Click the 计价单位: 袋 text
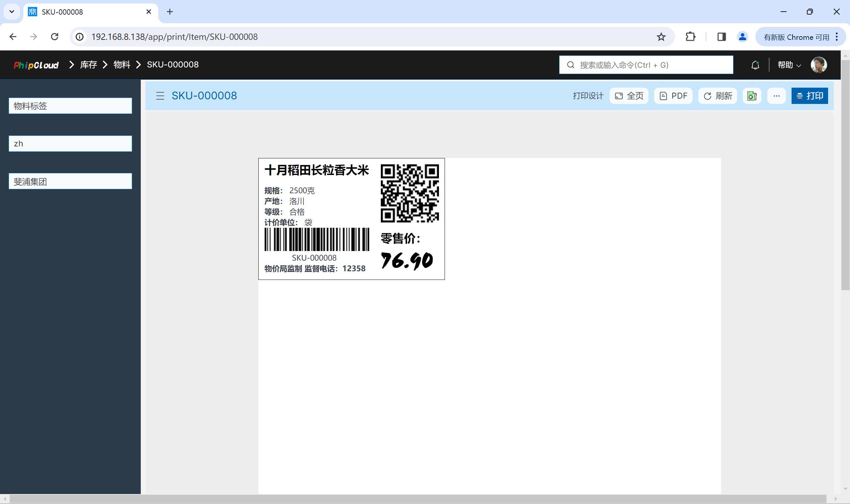Screen dimensions: 850x504 click(x=288, y=222)
